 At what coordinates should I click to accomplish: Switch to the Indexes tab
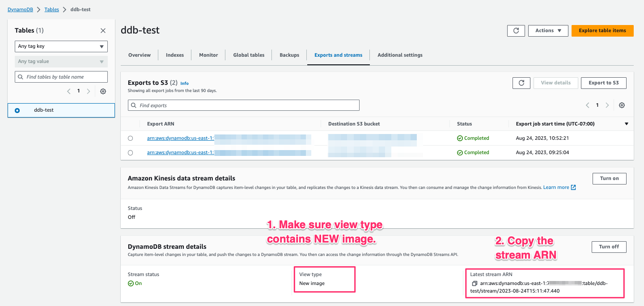click(175, 55)
